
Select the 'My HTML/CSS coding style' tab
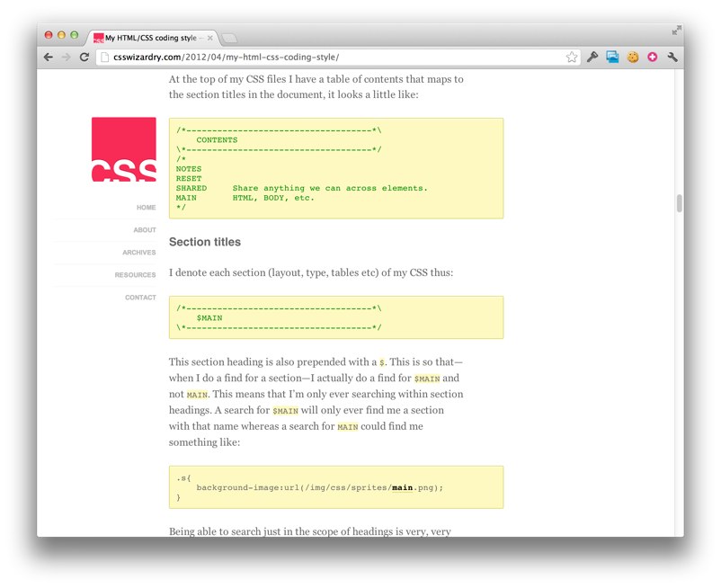pyautogui.click(x=148, y=37)
